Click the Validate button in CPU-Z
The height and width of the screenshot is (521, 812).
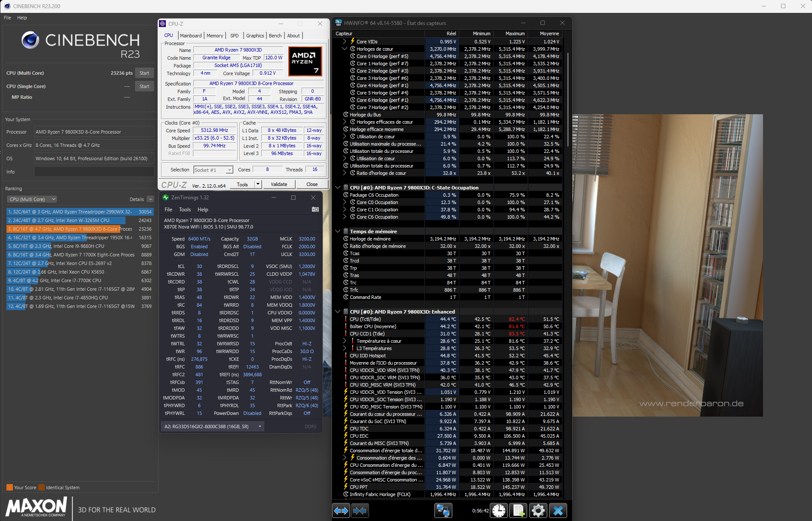click(279, 184)
